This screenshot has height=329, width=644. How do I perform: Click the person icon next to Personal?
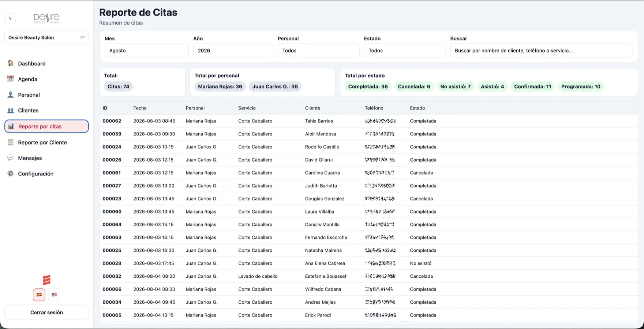pyautogui.click(x=11, y=95)
